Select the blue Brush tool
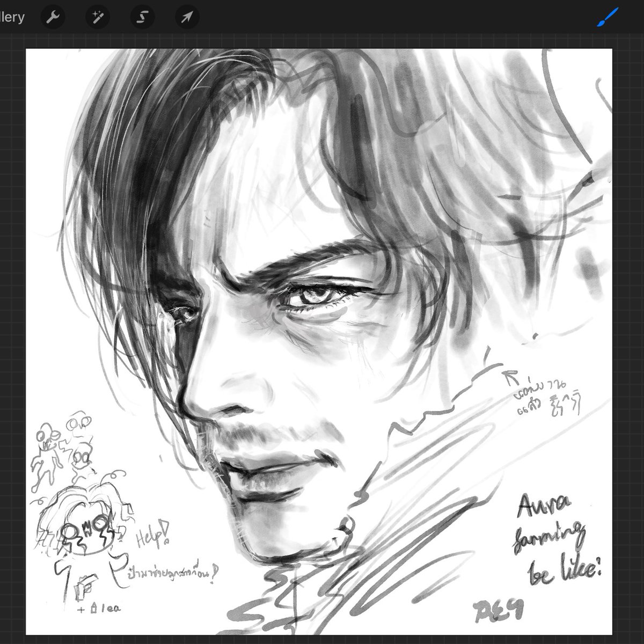The height and width of the screenshot is (644, 644). click(608, 18)
